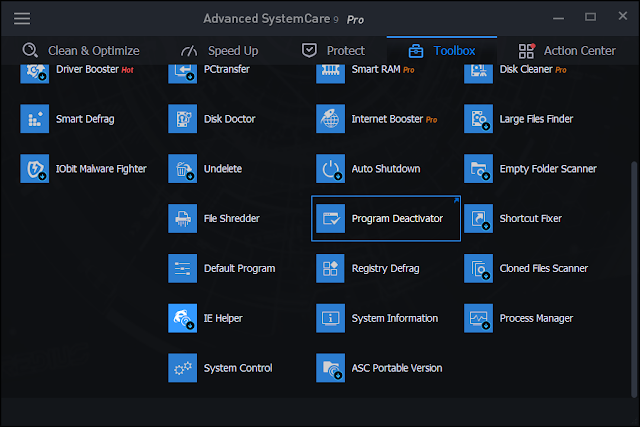
Task: Maximize the Advanced SystemCare window
Action: (x=590, y=17)
